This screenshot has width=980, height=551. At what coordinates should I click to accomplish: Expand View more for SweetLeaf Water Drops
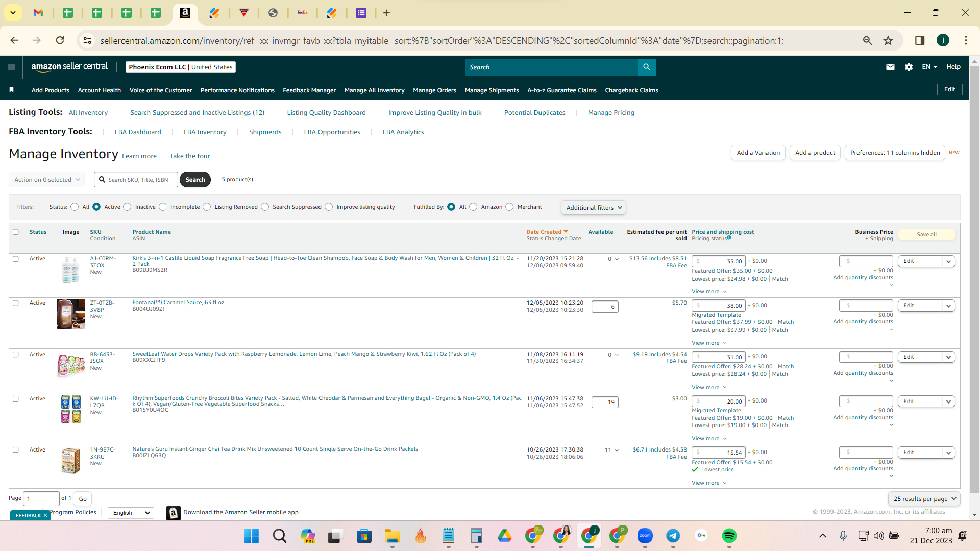point(709,387)
